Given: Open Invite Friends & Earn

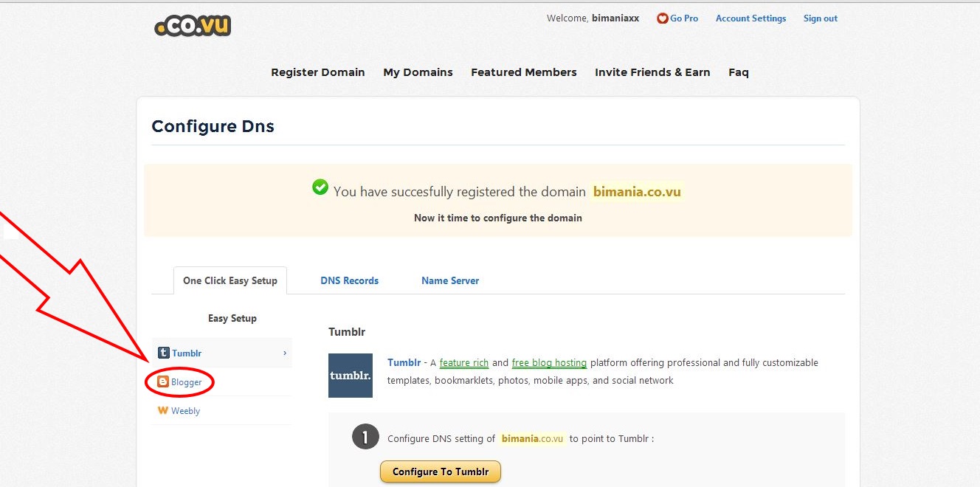Looking at the screenshot, I should [x=652, y=72].
